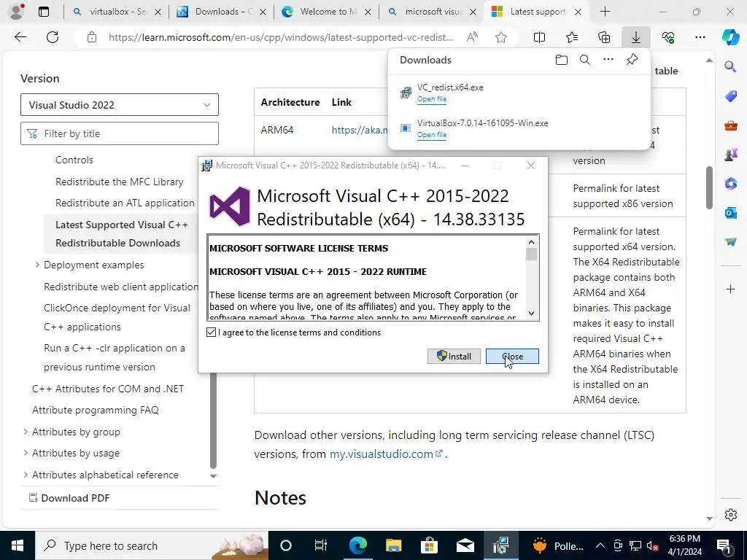Click the page vertical scrollbar thumb
The width and height of the screenshot is (747, 560).
[709, 187]
